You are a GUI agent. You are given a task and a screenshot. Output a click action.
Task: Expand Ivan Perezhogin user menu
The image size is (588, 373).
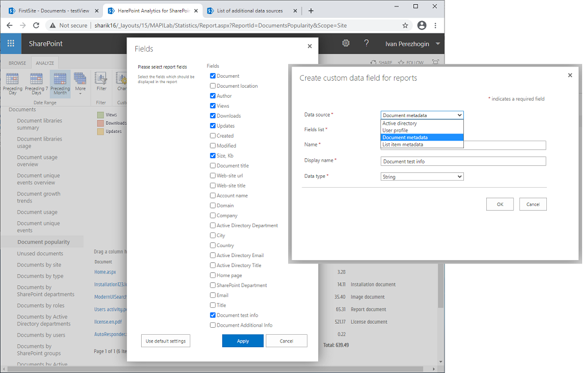coord(437,44)
